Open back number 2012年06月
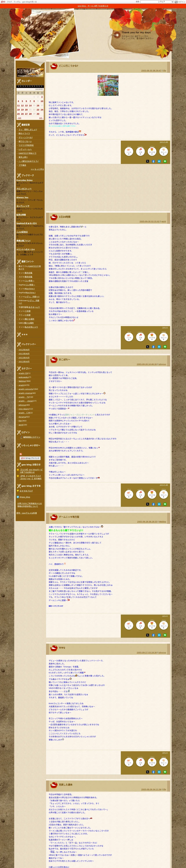186x868 pixels. pos(24,350)
